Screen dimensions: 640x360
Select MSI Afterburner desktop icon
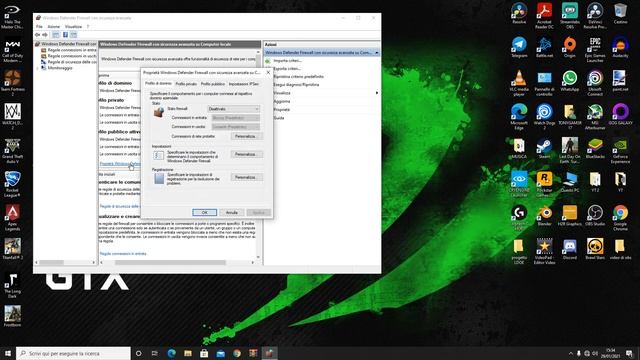595,117
